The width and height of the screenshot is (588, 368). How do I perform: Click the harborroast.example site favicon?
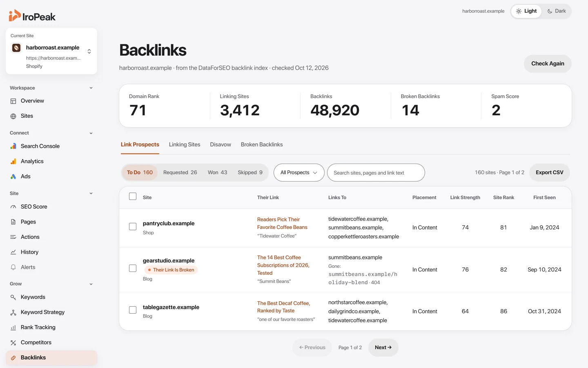[16, 48]
